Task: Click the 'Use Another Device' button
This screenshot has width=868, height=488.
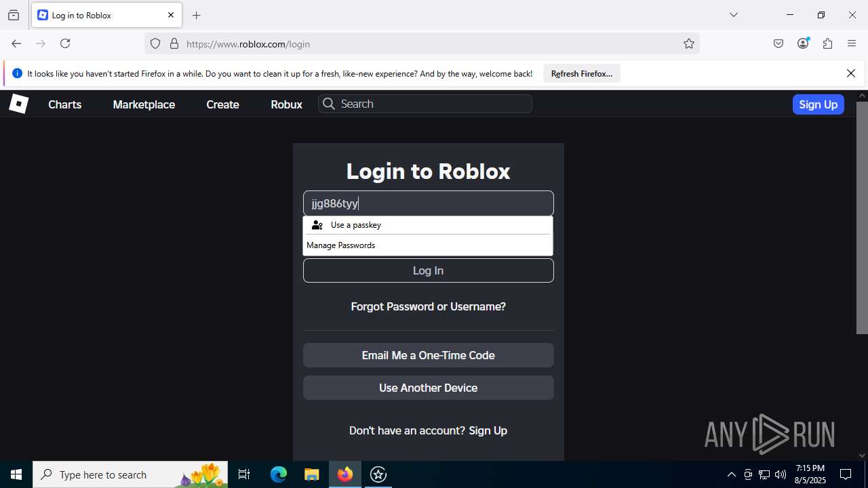Action: click(x=428, y=388)
